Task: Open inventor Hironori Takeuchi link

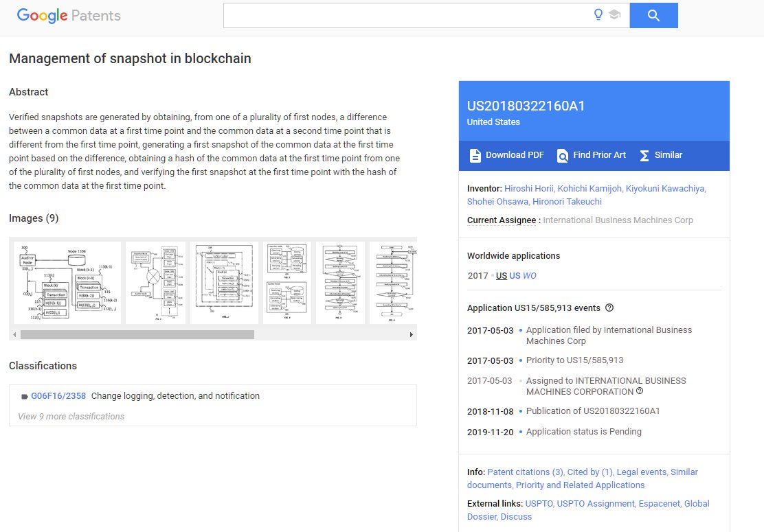Action: click(567, 202)
